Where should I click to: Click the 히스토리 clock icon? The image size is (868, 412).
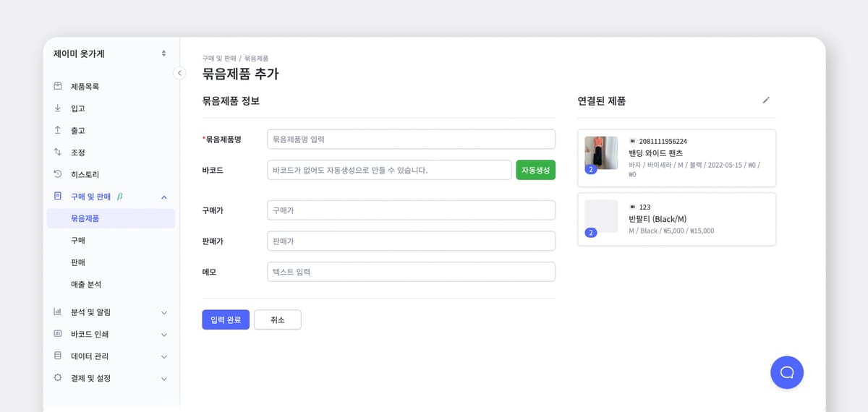click(x=58, y=174)
